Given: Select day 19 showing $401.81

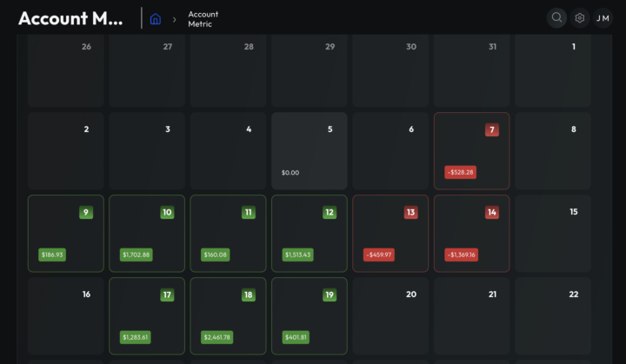Looking at the screenshot, I should click(x=309, y=315).
